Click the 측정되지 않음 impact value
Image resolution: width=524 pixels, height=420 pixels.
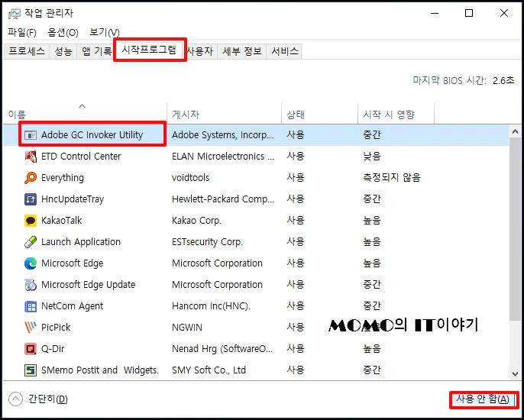(x=392, y=178)
